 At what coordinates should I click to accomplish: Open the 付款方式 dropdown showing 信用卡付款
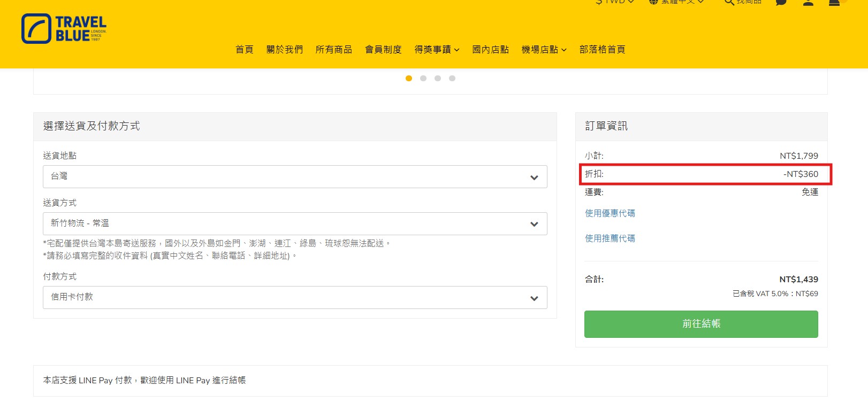point(295,298)
